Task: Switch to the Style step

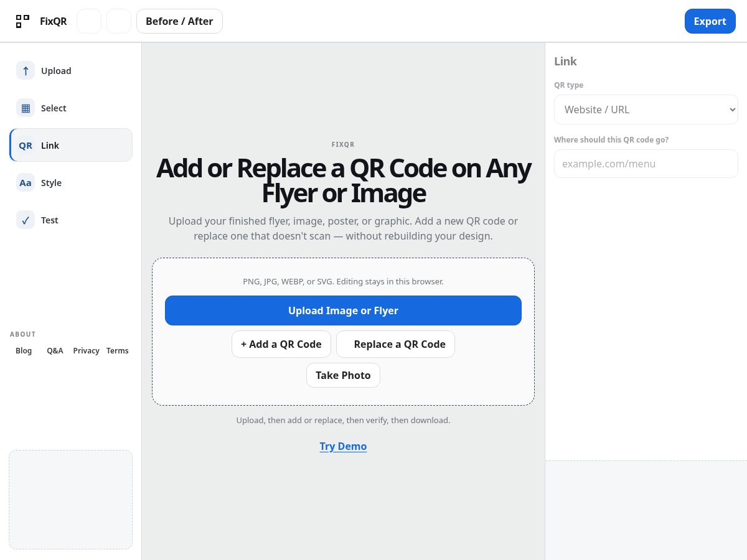Action: (71, 183)
